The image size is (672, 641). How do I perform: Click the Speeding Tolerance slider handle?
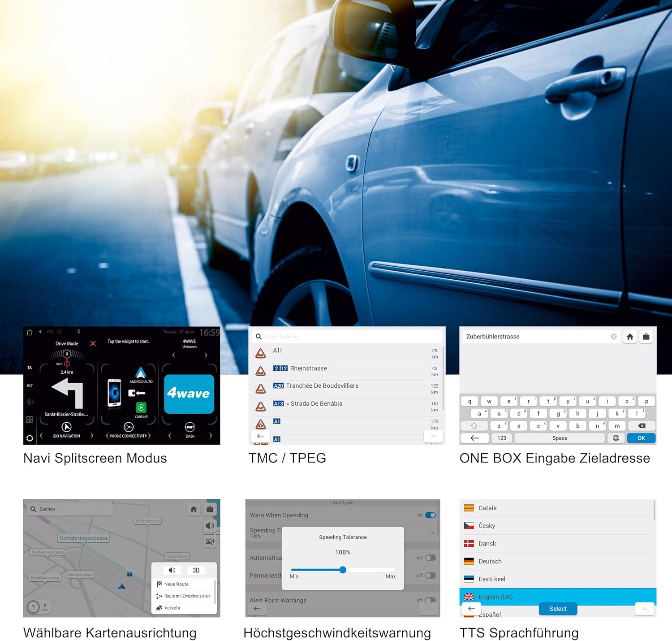[x=343, y=570]
